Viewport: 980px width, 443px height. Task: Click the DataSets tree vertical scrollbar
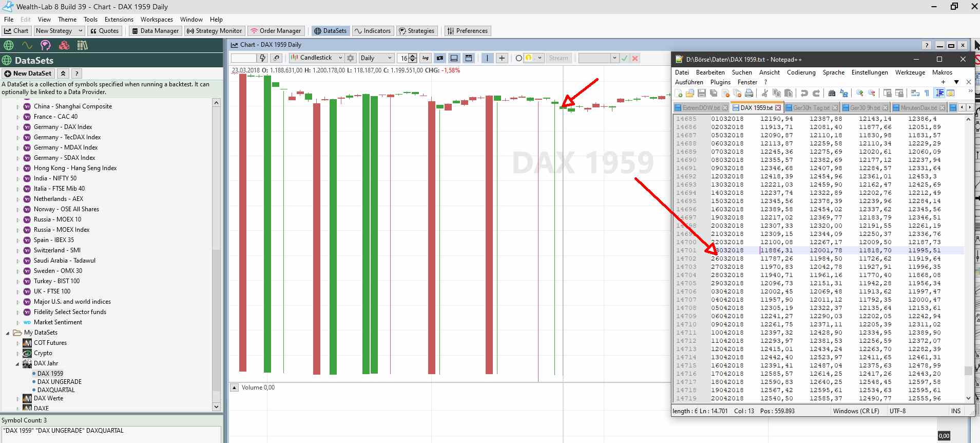216,257
